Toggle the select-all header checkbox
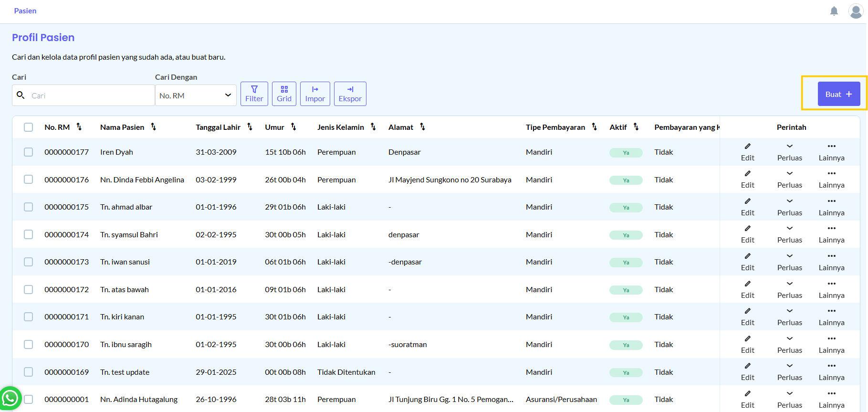This screenshot has height=412, width=868. pyautogui.click(x=29, y=127)
